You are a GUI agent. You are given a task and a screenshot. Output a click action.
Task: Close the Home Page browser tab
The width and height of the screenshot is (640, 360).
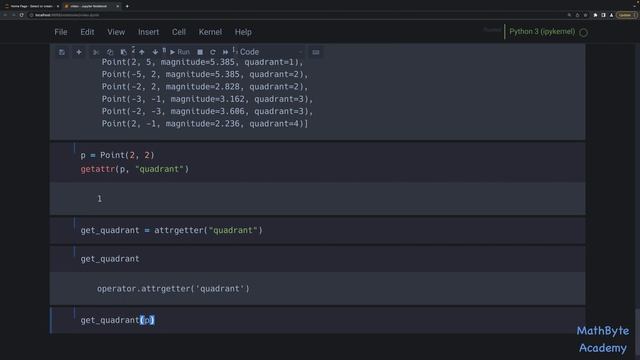pyautogui.click(x=58, y=6)
